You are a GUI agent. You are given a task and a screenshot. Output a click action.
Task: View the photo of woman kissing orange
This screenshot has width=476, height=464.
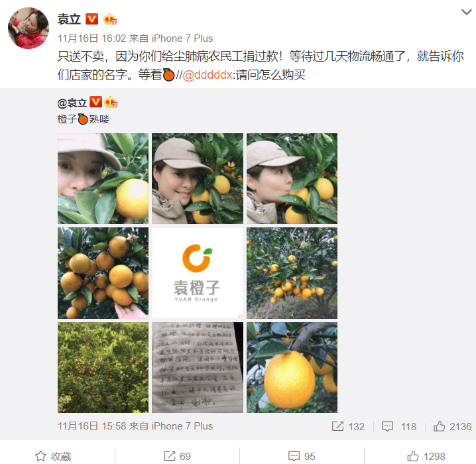[292, 178]
